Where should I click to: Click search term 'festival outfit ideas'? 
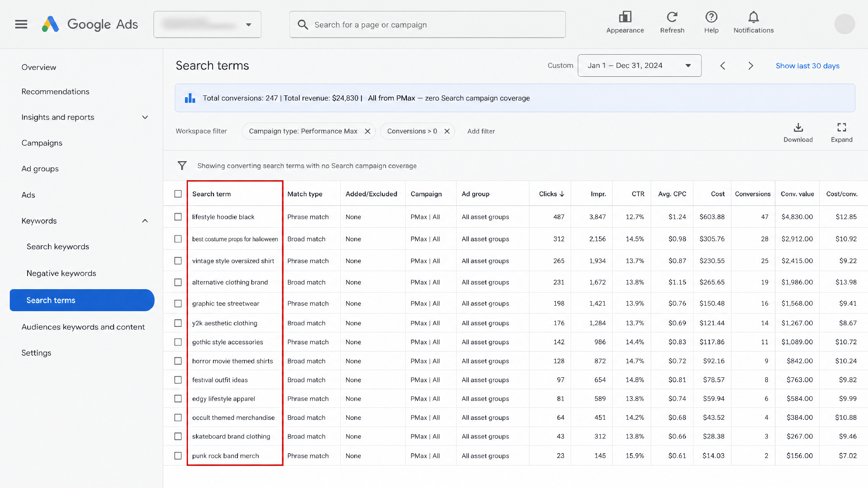[x=220, y=380]
